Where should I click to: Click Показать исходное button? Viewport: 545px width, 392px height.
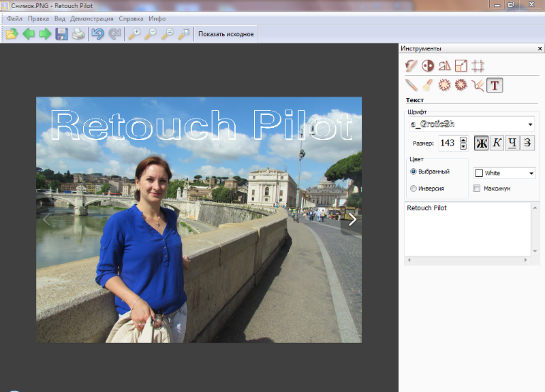(226, 34)
